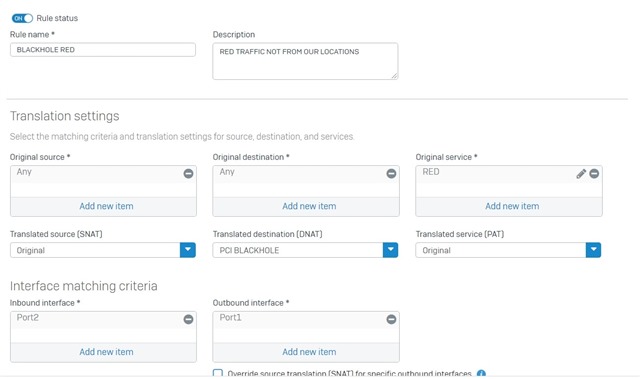Add new item to Original destination
The width and height of the screenshot is (640, 379).
(x=309, y=206)
